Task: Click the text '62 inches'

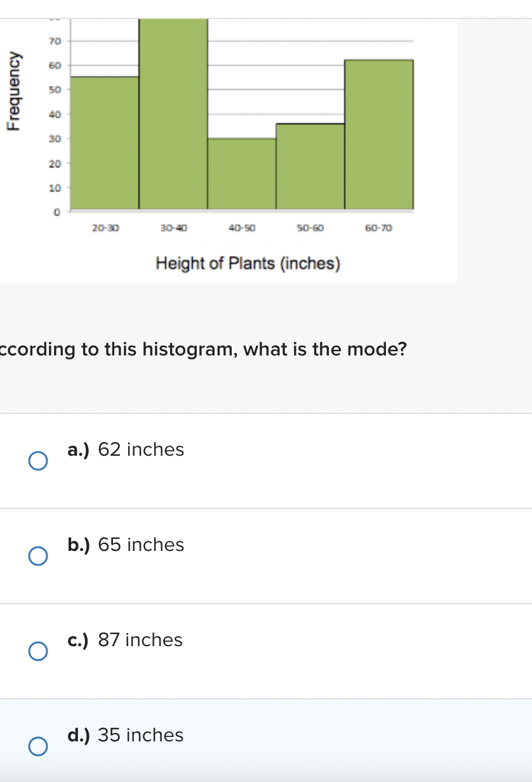Action: (141, 449)
